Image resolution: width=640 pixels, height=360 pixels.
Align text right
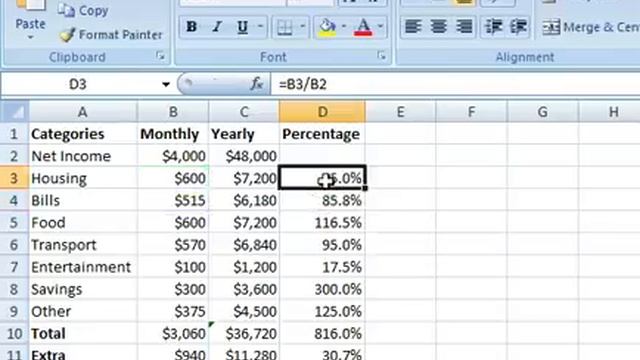[x=464, y=27]
